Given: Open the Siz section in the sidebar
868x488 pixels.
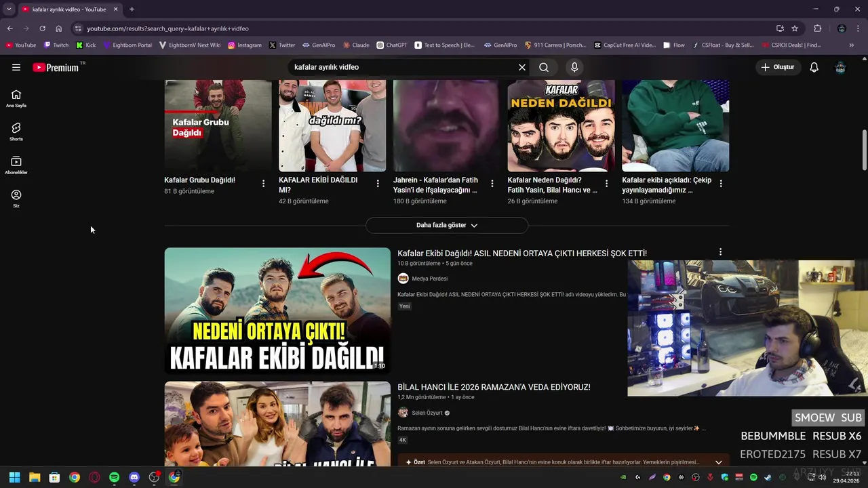Looking at the screenshot, I should [16, 199].
